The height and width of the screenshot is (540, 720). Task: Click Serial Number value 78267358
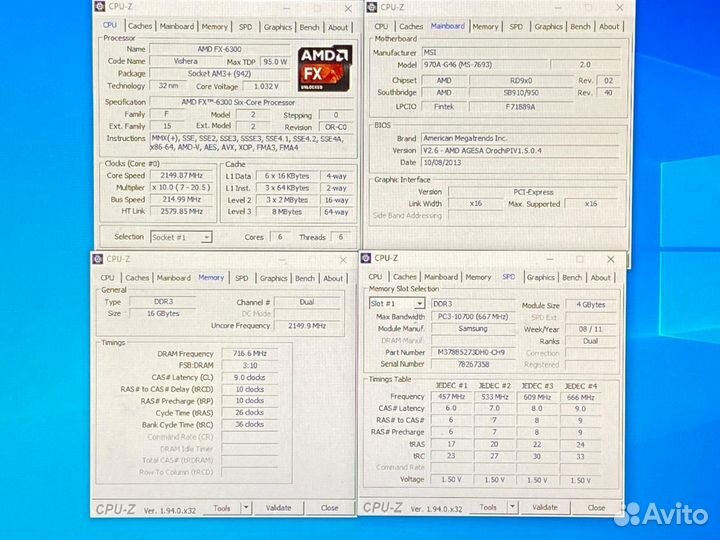click(x=473, y=364)
